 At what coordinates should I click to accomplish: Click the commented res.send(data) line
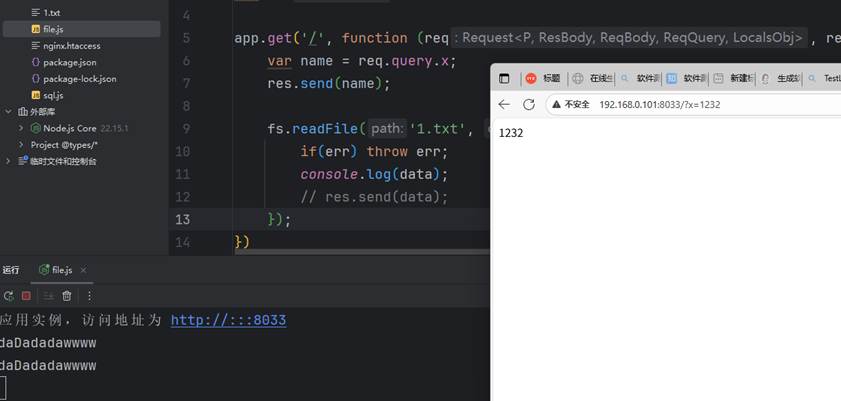point(374,197)
